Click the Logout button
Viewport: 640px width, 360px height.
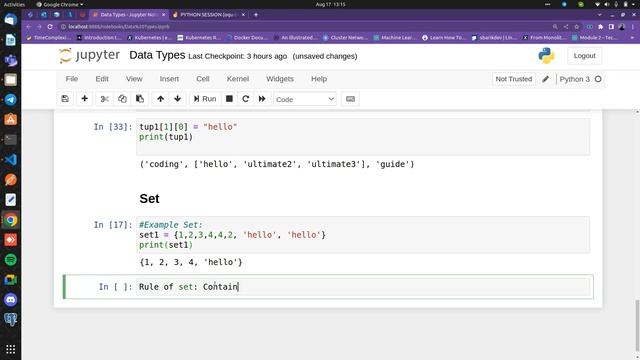584,56
